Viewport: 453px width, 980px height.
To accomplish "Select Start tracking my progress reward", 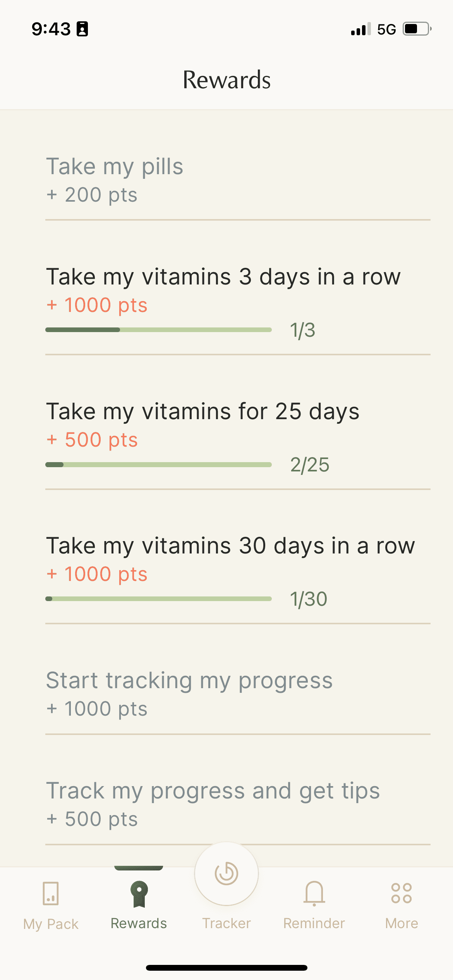I will pyautogui.click(x=238, y=694).
